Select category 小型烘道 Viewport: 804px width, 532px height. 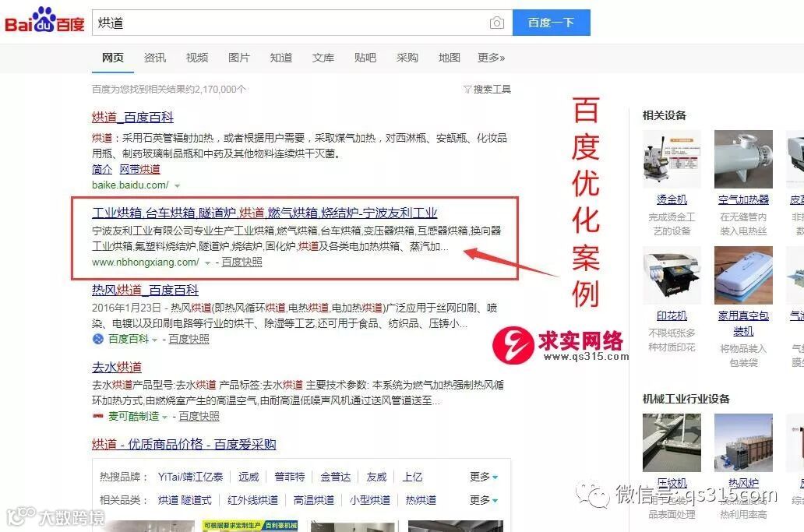370,500
